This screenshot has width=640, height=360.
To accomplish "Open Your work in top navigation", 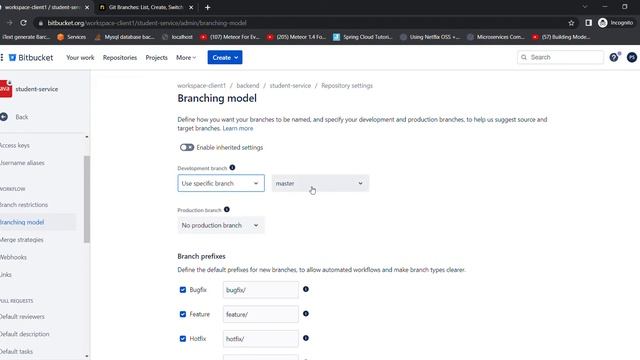I will click(80, 58).
